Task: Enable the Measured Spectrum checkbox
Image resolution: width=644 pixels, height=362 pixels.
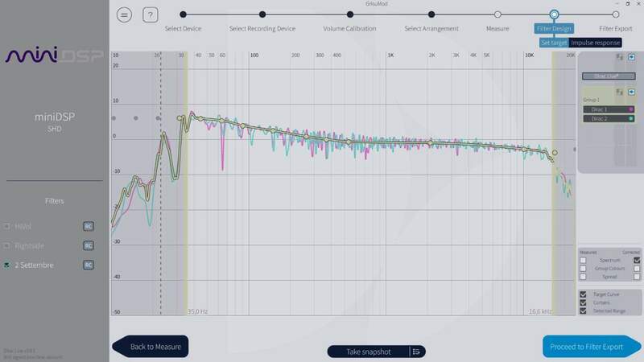Action: click(583, 260)
